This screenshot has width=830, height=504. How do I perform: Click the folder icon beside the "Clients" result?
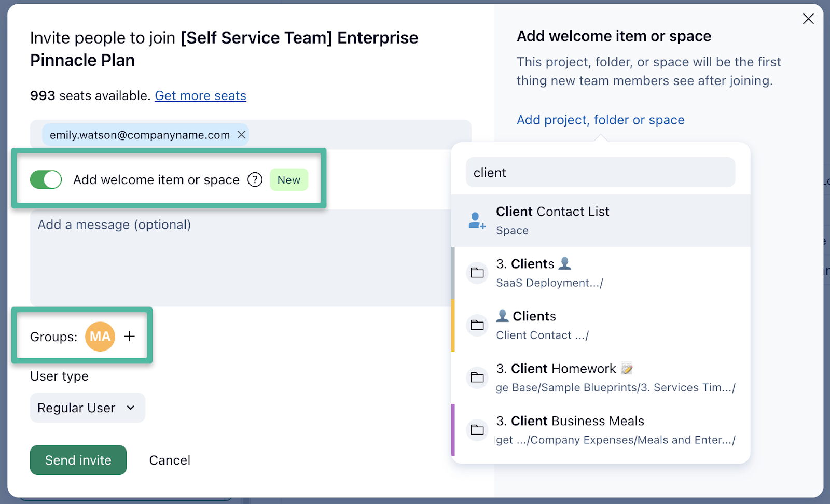477,325
